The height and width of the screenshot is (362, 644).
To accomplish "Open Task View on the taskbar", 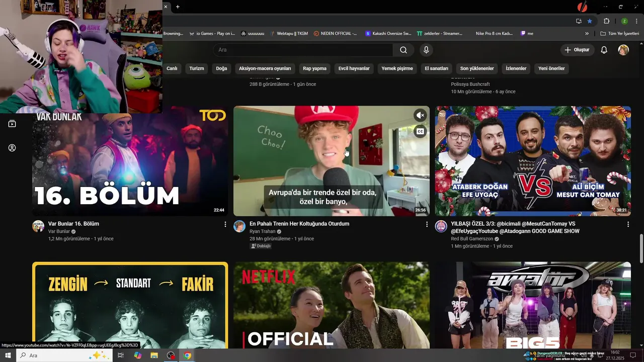I will click(x=121, y=355).
